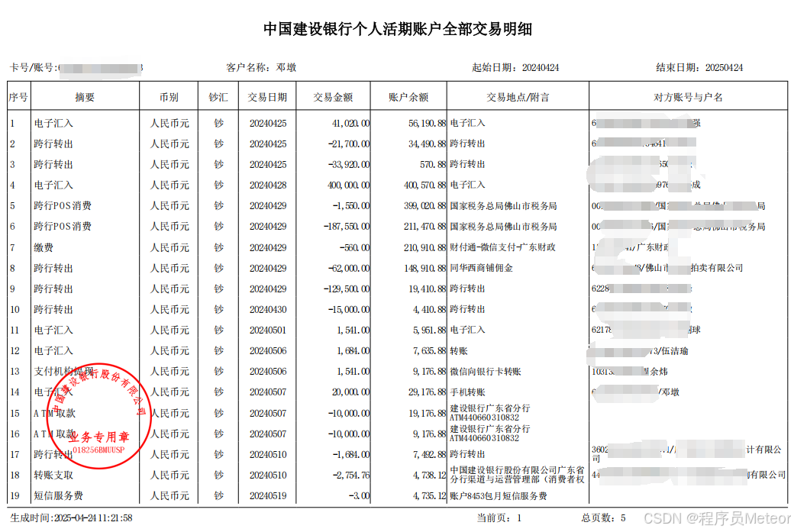Select the amount -2,754.76

click(351, 476)
